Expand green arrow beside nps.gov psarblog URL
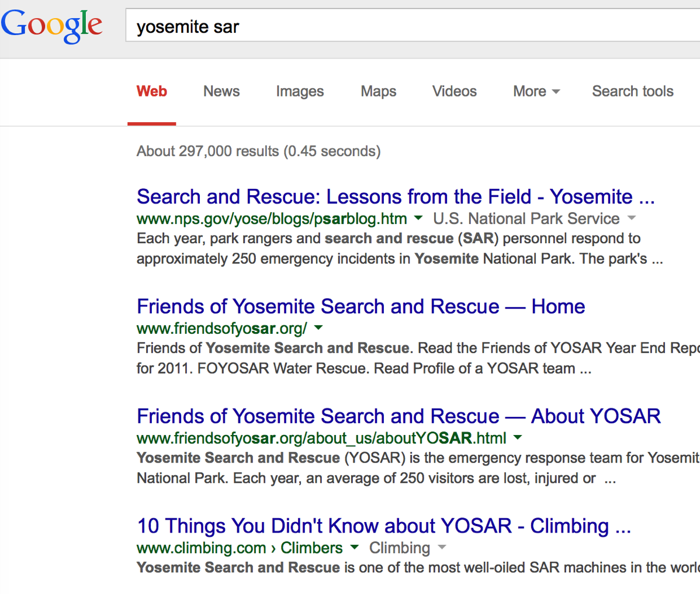 (x=418, y=218)
